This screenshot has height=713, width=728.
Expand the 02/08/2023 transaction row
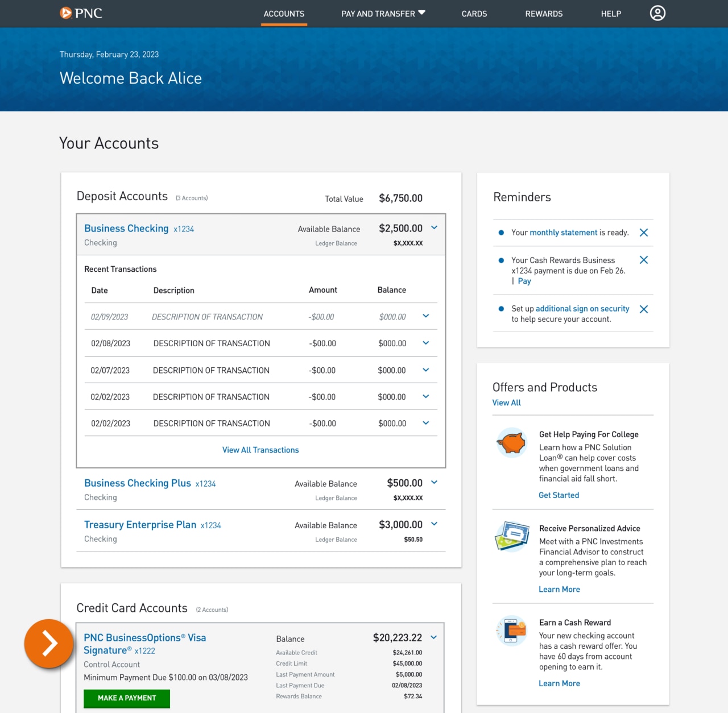click(x=425, y=343)
